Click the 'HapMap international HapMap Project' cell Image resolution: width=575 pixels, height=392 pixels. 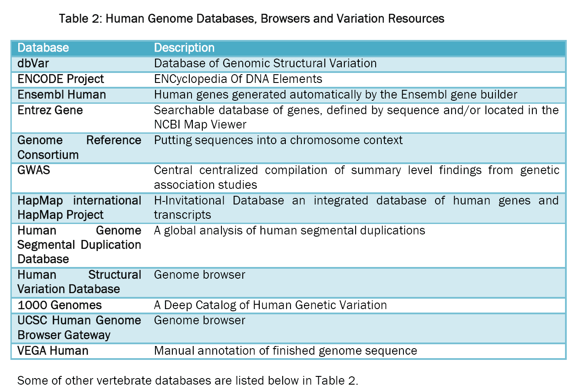[79, 208]
